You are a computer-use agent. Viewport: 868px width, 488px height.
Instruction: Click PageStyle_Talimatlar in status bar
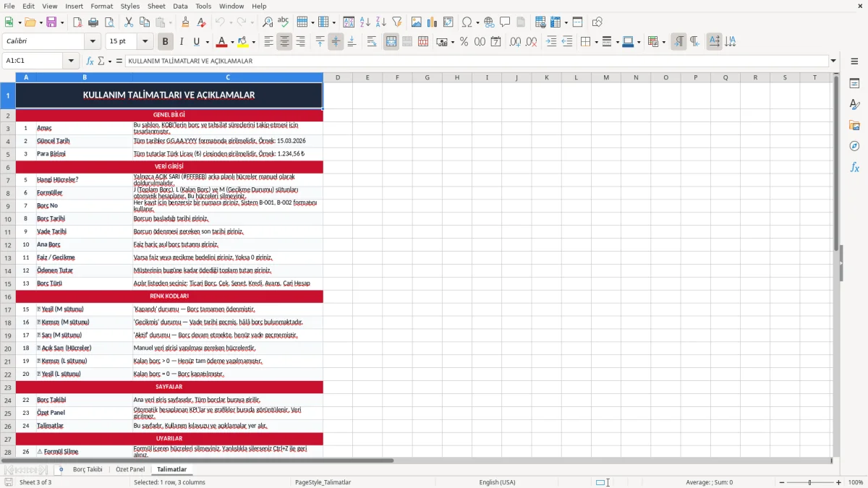coord(323,482)
